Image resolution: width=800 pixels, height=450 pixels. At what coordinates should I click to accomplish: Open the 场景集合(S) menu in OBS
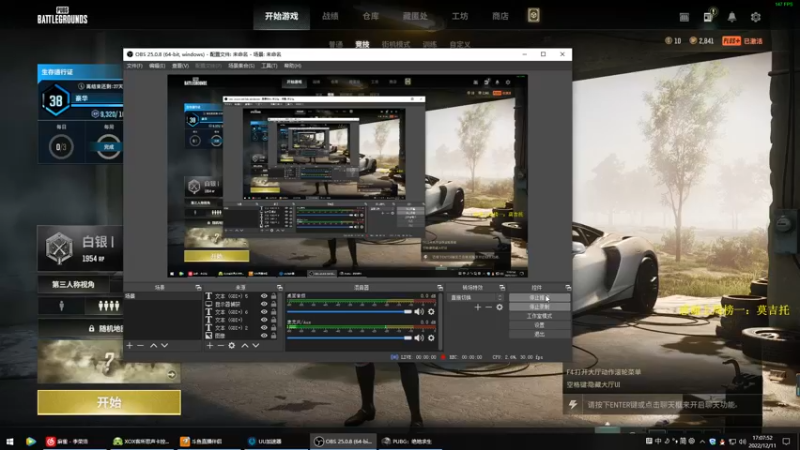coord(241,66)
